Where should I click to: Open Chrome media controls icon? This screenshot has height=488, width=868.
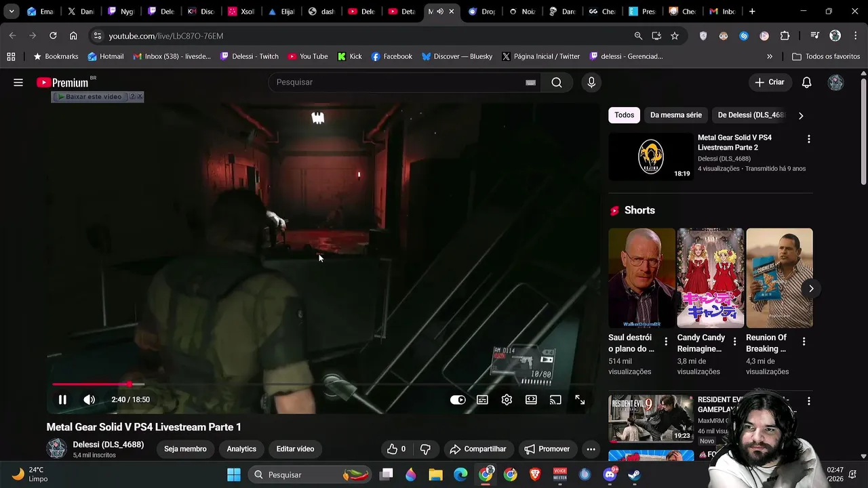coord(814,35)
